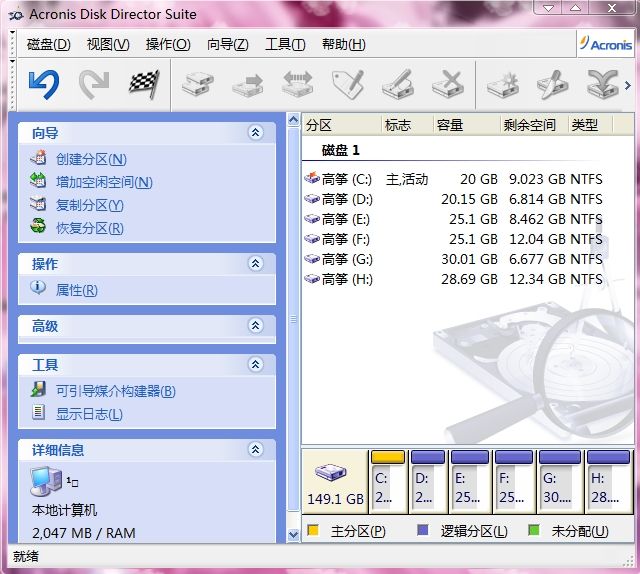Click the label tag toolbar icon
This screenshot has width=640, height=574.
click(348, 84)
